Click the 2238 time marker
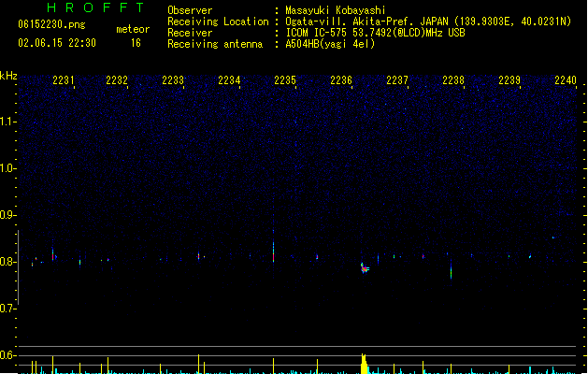Image resolution: width=588 pixels, height=374 pixels. point(453,80)
